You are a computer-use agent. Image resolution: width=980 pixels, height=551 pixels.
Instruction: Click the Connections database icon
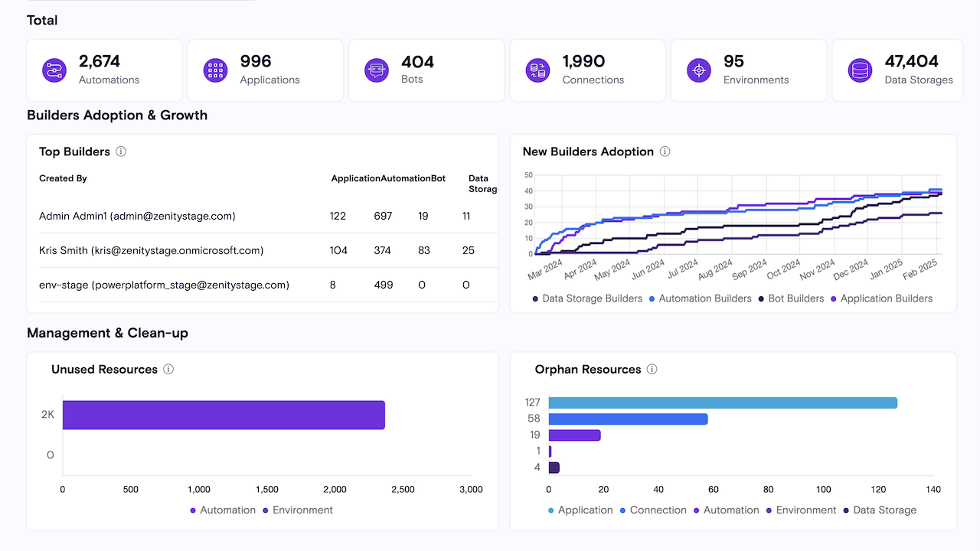click(x=537, y=70)
